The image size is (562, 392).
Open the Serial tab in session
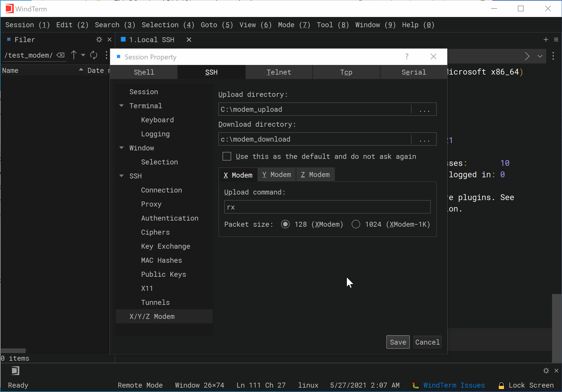[413, 72]
